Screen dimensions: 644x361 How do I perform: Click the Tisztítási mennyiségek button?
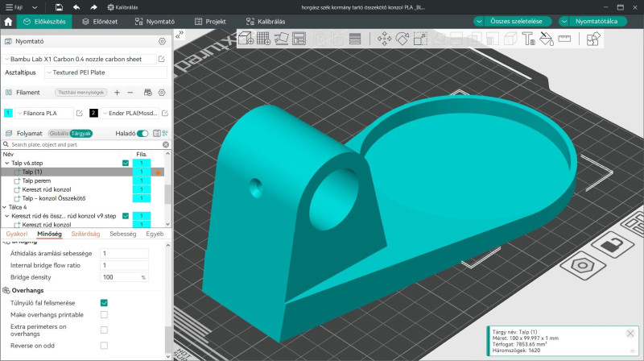tap(81, 93)
